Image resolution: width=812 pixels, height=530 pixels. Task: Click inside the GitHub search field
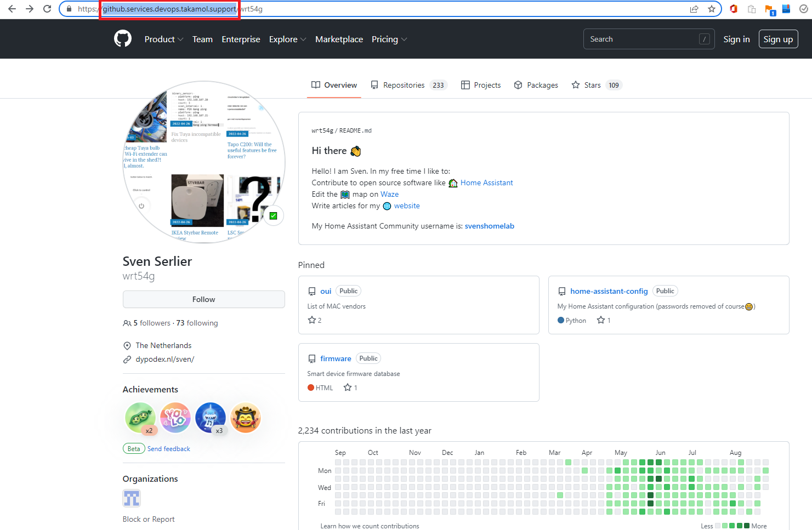636,39
